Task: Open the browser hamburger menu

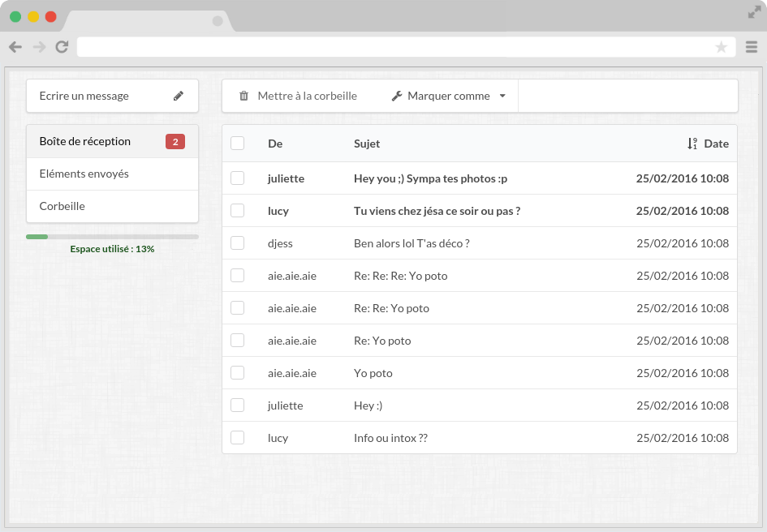Action: point(752,47)
